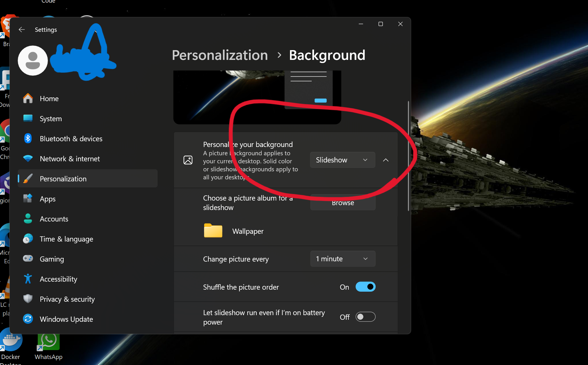Select Personalization in the sidebar
Image resolution: width=588 pixels, height=365 pixels.
point(88,178)
